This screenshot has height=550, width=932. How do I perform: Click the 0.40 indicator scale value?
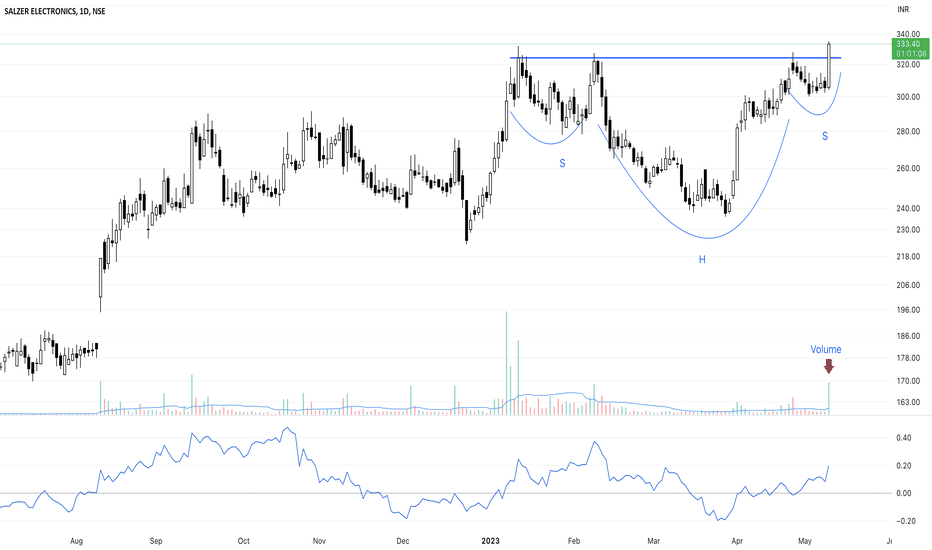click(x=903, y=438)
